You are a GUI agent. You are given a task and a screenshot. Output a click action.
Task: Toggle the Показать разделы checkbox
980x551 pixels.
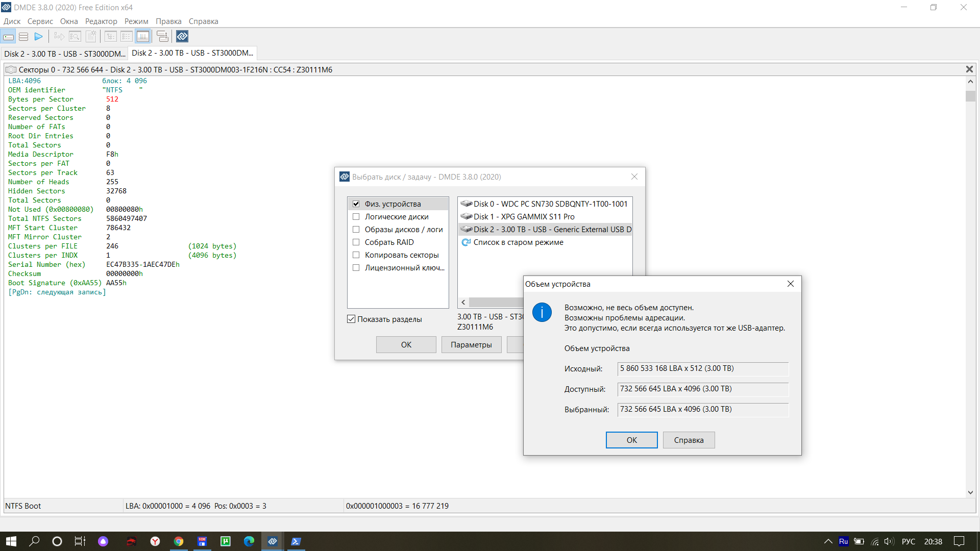(x=351, y=319)
